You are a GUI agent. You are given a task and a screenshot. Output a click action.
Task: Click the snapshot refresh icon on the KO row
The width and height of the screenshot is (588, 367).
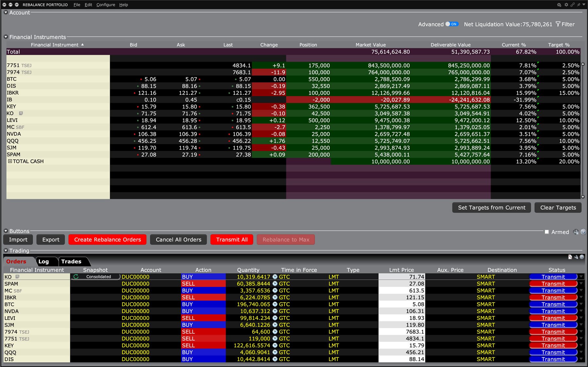tap(76, 276)
